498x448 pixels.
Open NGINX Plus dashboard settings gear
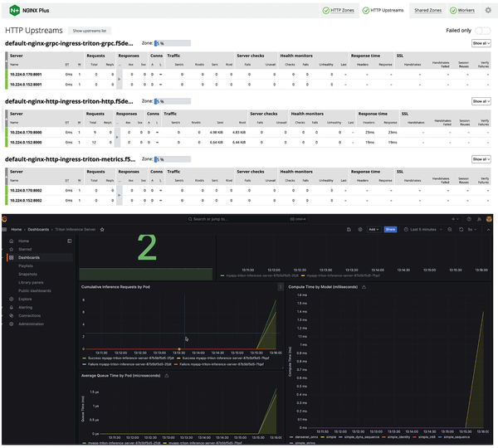click(x=488, y=10)
